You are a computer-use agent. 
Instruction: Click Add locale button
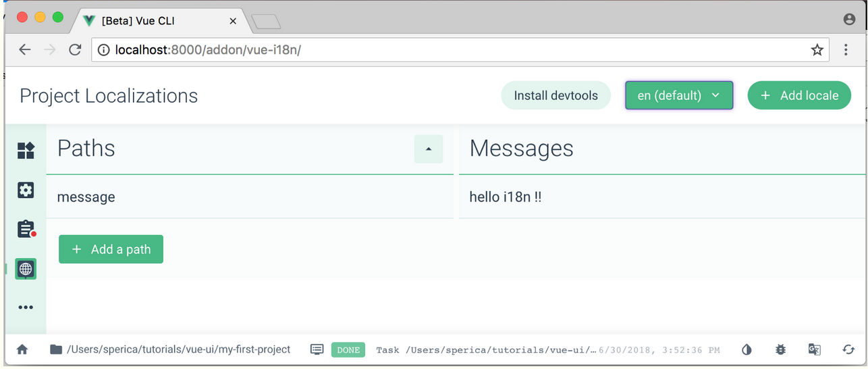click(x=799, y=95)
